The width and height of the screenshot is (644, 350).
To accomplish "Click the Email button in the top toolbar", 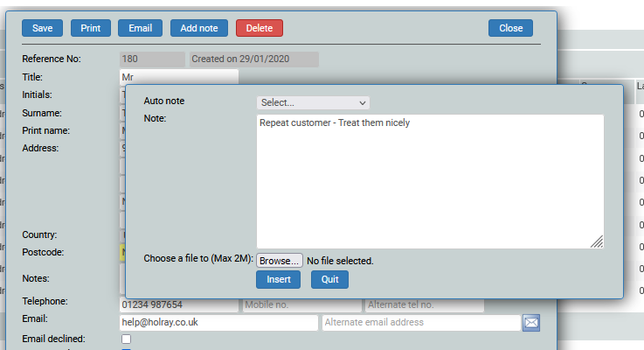I will click(140, 28).
